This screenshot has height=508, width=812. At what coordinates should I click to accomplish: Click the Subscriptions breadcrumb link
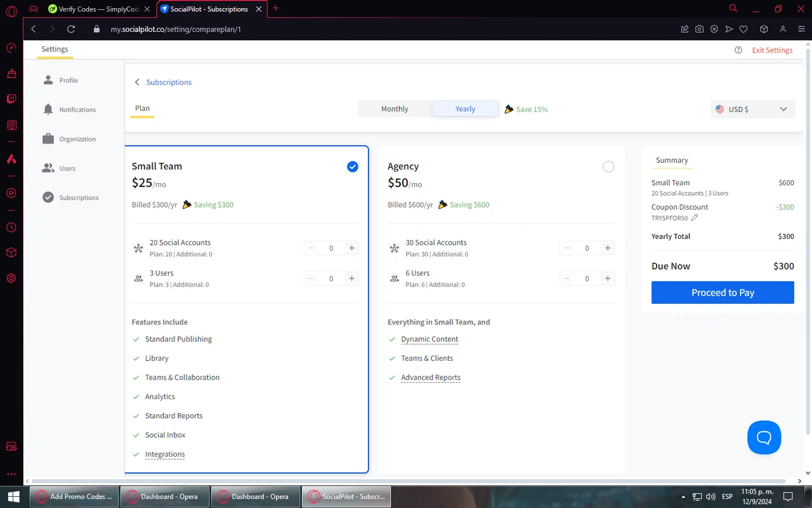pos(169,82)
